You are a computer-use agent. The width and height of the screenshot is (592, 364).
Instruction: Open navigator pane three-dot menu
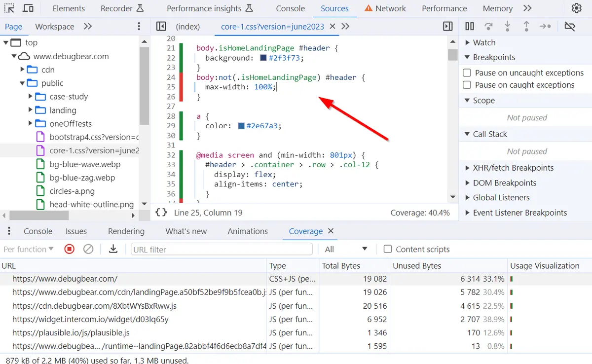[139, 27]
